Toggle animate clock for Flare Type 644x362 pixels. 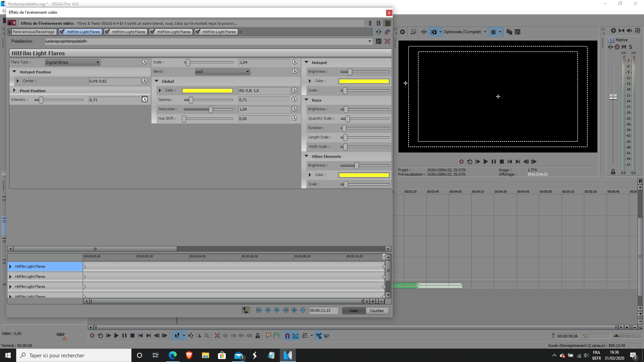(145, 62)
